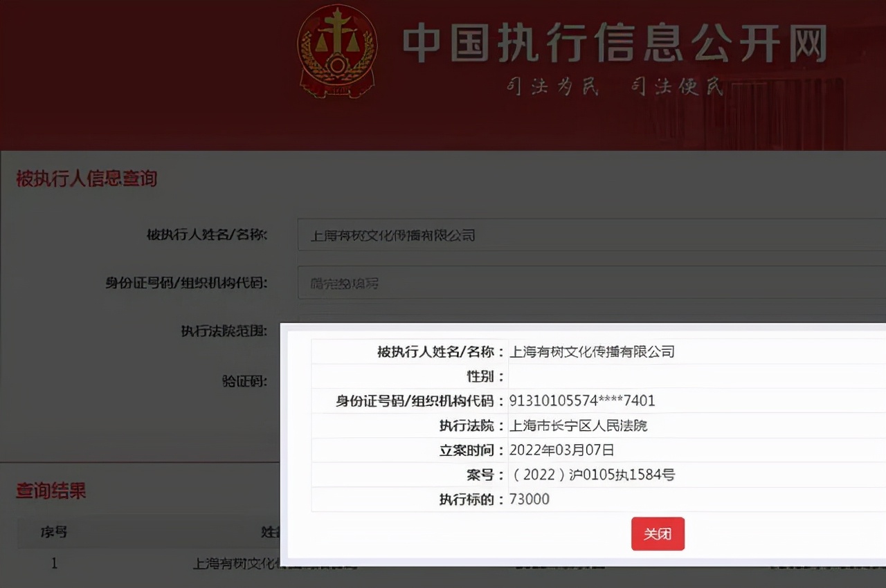Click row number 1 in the results table
Screen dimensions: 886x588
point(54,563)
